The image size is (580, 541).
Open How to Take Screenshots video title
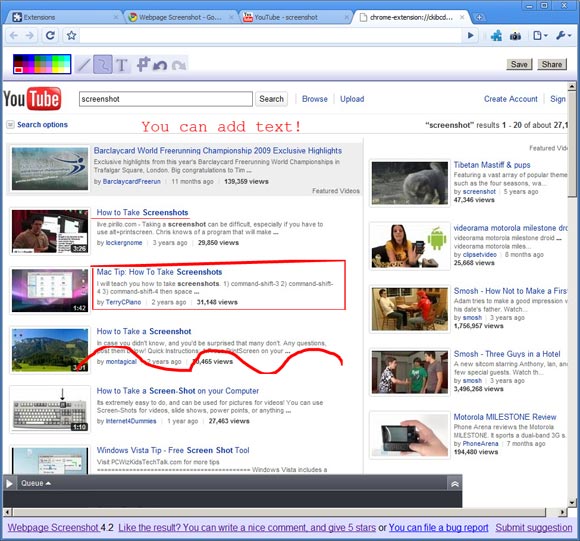coord(142,212)
